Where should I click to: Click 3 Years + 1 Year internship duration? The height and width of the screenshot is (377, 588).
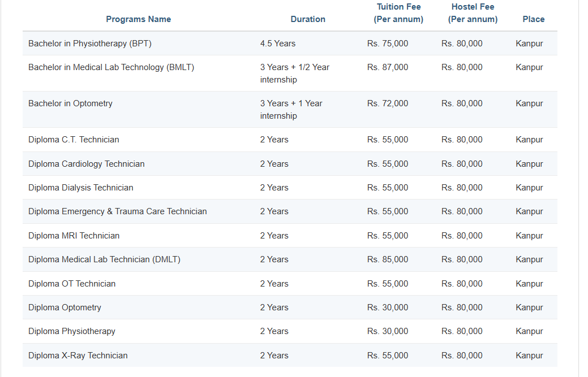(291, 110)
